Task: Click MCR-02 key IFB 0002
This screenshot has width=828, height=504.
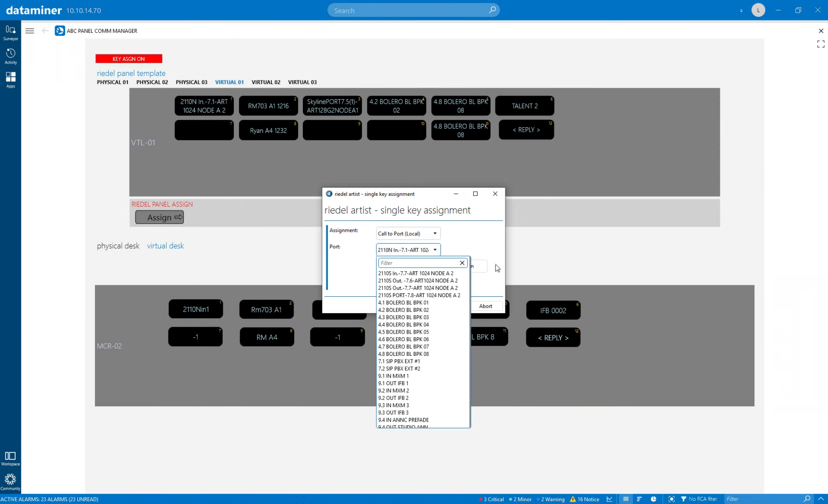Action: [x=553, y=311]
